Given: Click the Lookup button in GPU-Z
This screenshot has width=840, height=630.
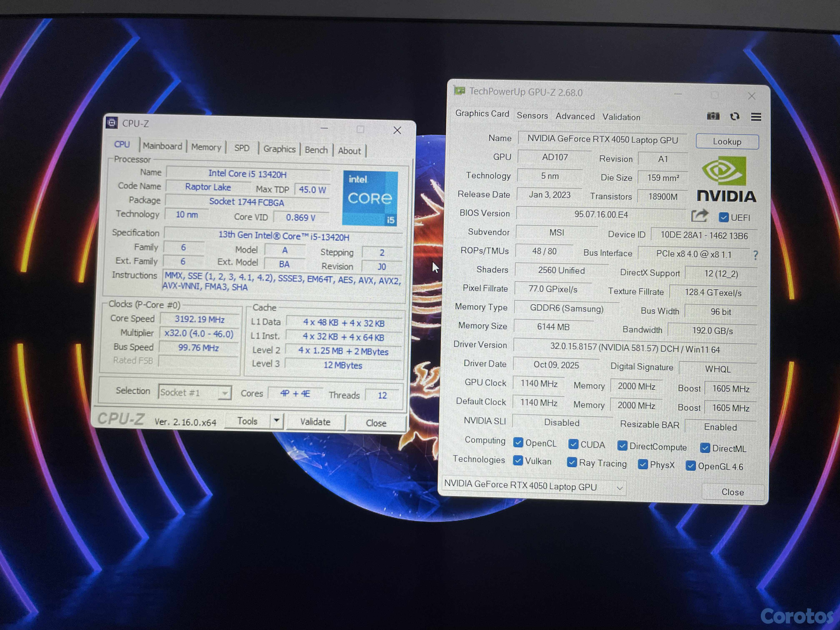Looking at the screenshot, I should 726,141.
